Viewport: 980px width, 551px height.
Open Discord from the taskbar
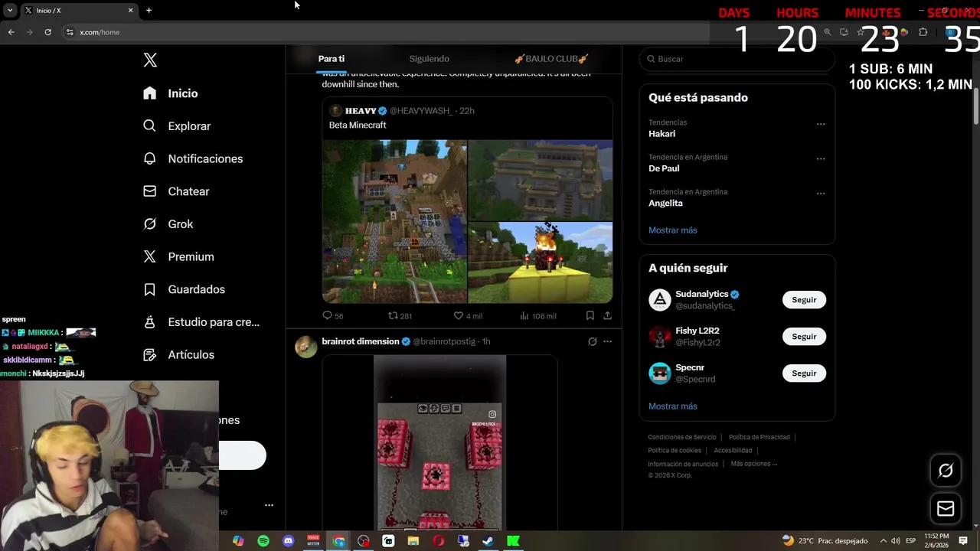[289, 541]
